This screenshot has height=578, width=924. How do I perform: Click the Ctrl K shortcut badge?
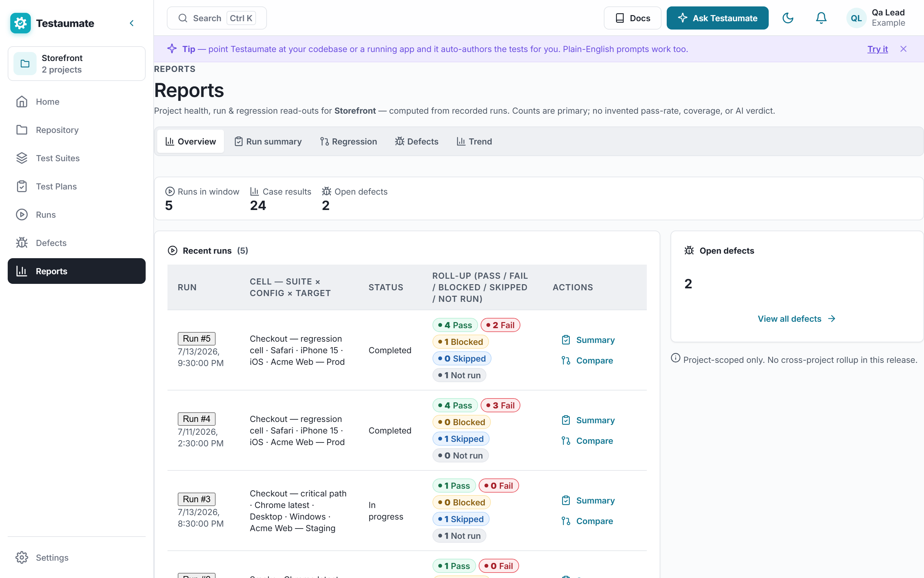[x=241, y=18]
